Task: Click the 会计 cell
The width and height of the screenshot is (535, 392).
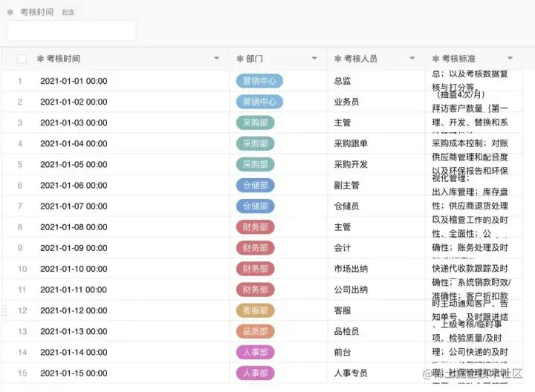Action: pos(343,248)
